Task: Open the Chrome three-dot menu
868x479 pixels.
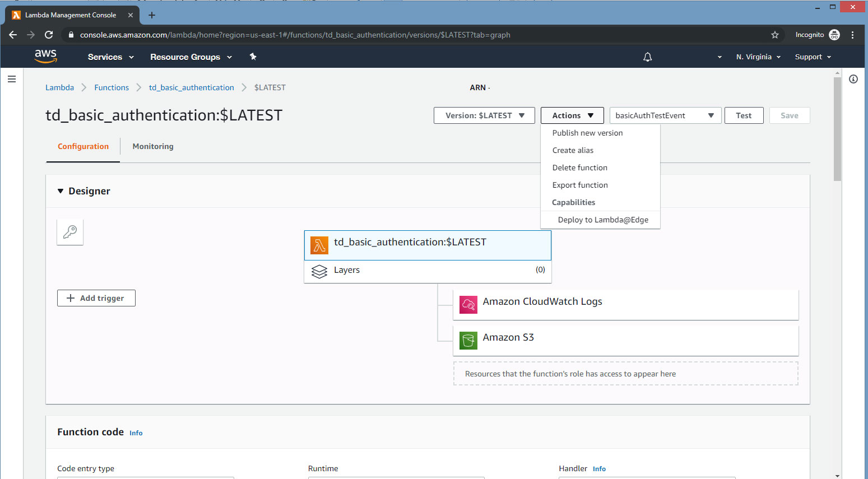Action: pos(852,35)
